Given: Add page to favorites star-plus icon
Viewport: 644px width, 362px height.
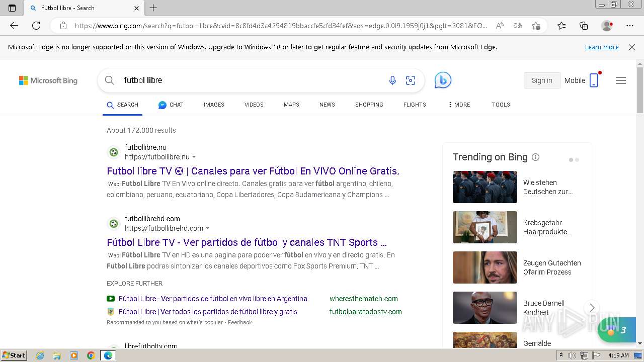Looking at the screenshot, I should (x=536, y=26).
